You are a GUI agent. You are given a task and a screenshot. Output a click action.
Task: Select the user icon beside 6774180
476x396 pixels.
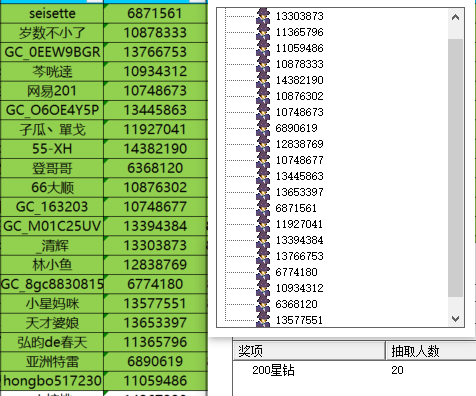pos(263,272)
